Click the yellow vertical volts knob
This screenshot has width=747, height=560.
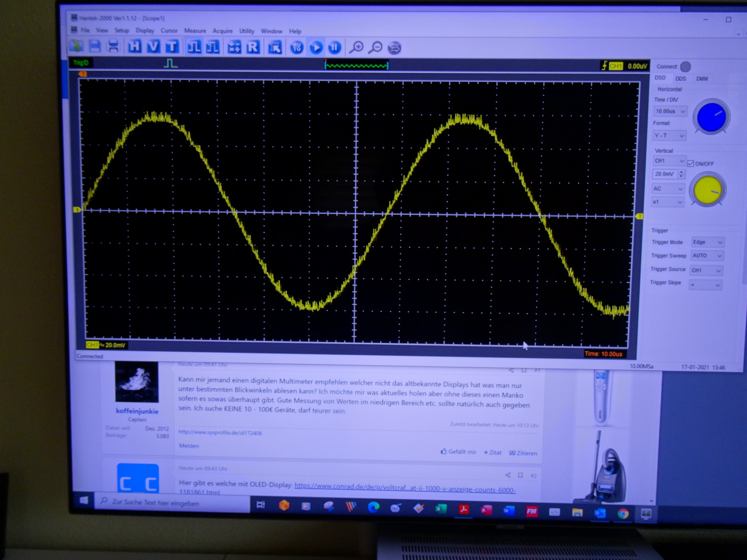click(x=707, y=190)
